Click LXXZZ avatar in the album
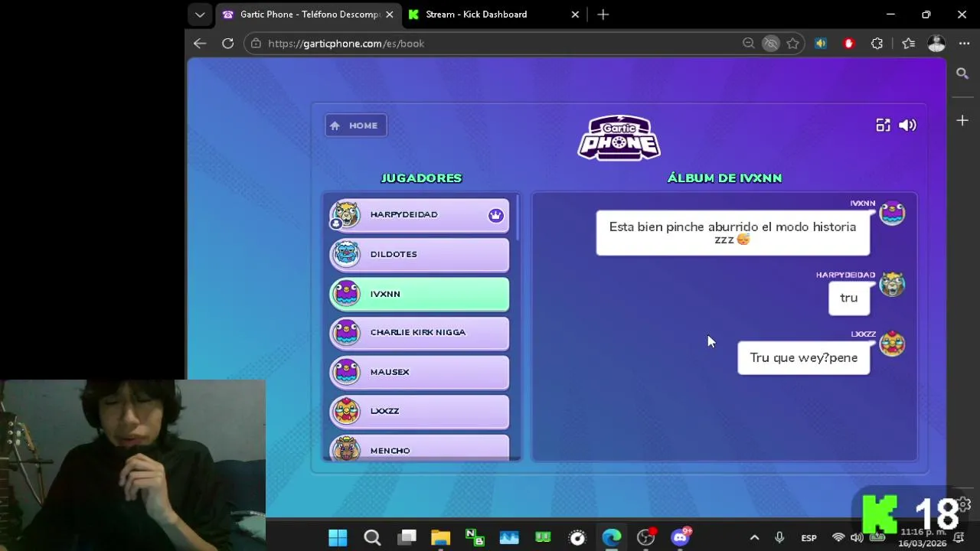This screenshot has width=980, height=551. tap(892, 344)
